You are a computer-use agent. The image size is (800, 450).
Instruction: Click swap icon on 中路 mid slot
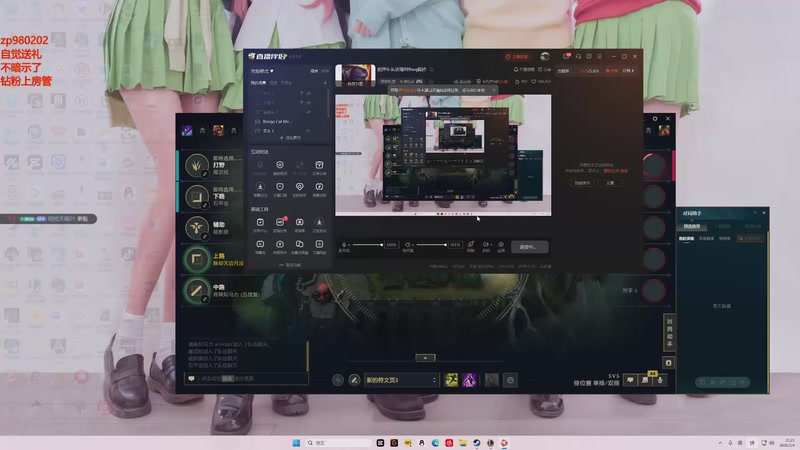click(x=205, y=299)
